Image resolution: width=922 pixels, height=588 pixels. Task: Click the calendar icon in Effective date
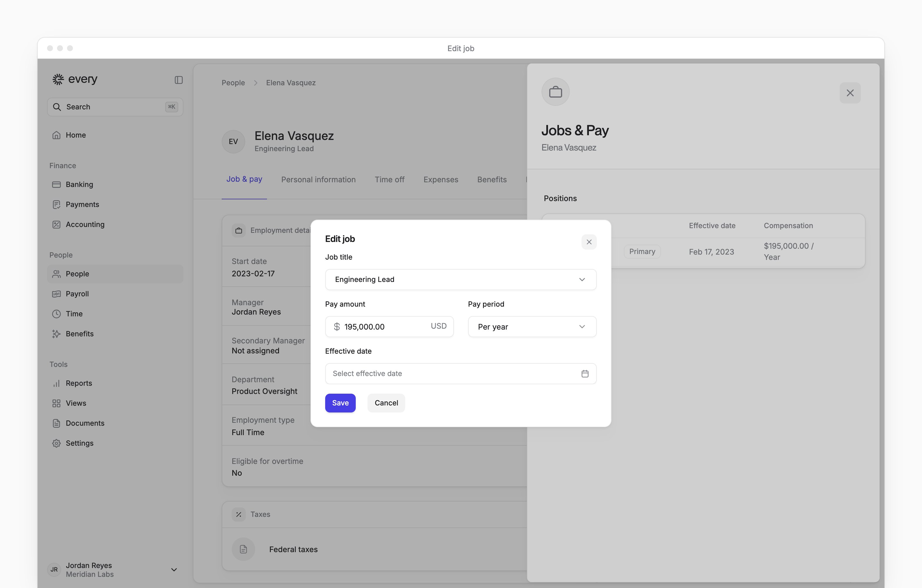585,374
